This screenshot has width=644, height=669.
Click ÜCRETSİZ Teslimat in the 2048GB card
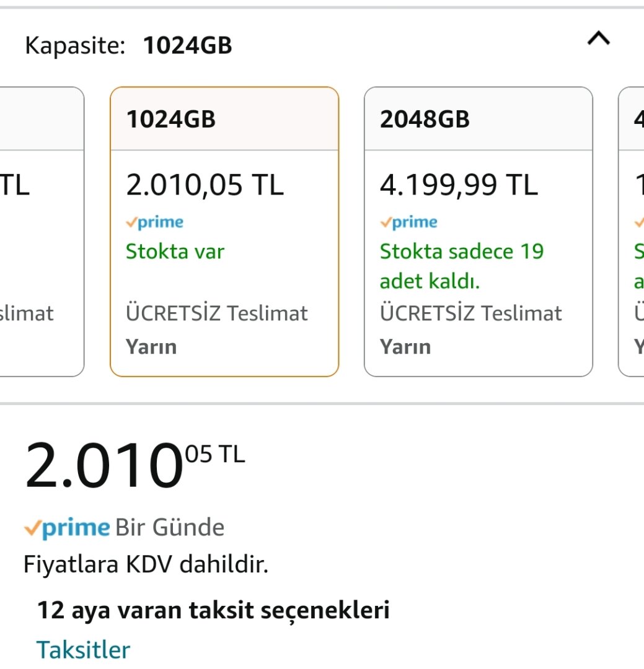470,313
